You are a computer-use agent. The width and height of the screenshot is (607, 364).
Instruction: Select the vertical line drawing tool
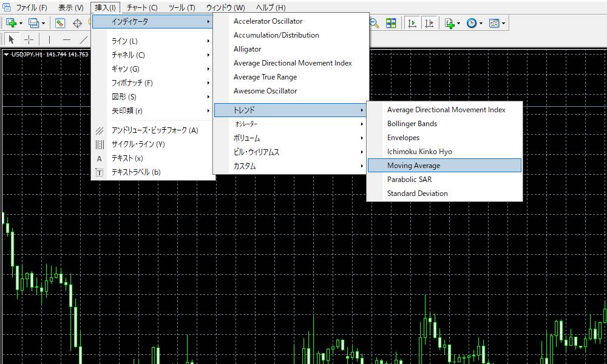(50, 39)
